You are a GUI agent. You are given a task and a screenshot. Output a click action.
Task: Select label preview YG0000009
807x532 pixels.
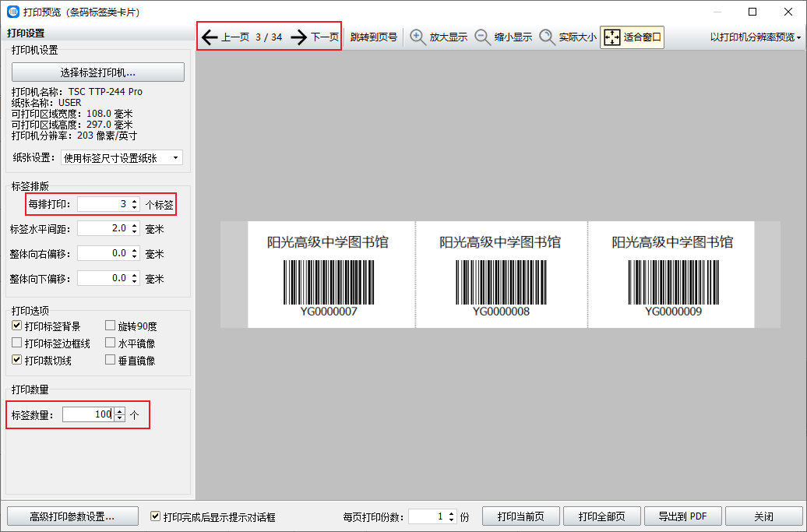(671, 275)
